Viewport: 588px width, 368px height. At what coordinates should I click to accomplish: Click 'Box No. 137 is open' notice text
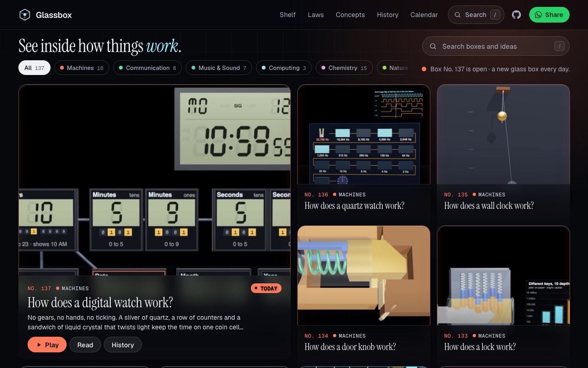500,69
